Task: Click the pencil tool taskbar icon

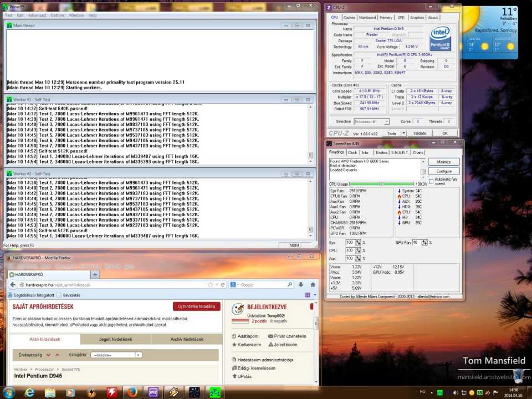Action: tap(173, 392)
